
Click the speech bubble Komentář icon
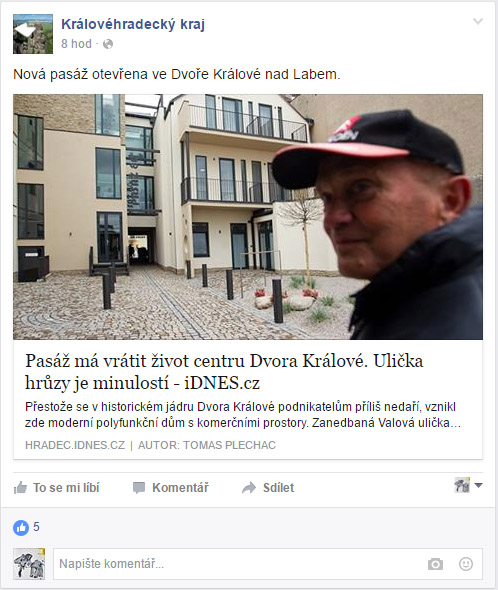click(139, 488)
